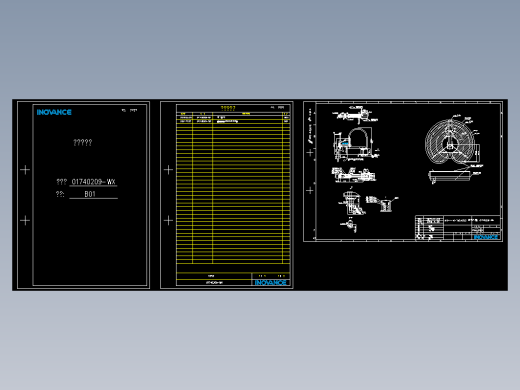Select the circular fan-shaped part view

(x=451, y=142)
